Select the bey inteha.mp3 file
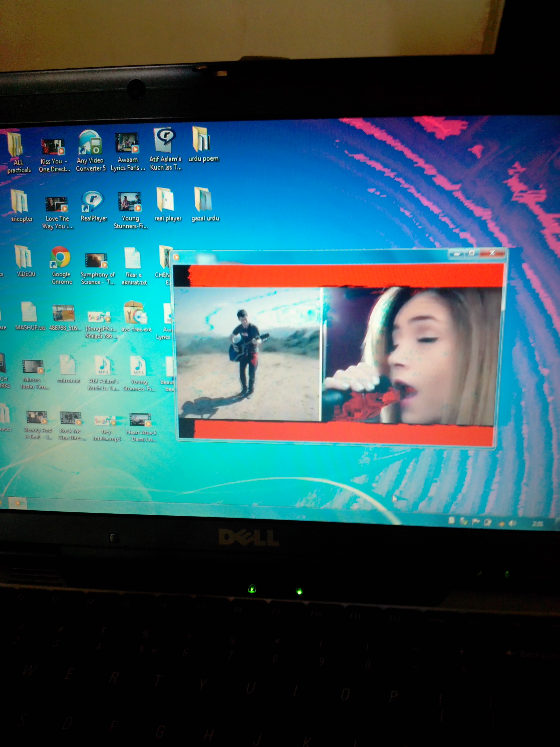The width and height of the screenshot is (560, 747). point(106,429)
